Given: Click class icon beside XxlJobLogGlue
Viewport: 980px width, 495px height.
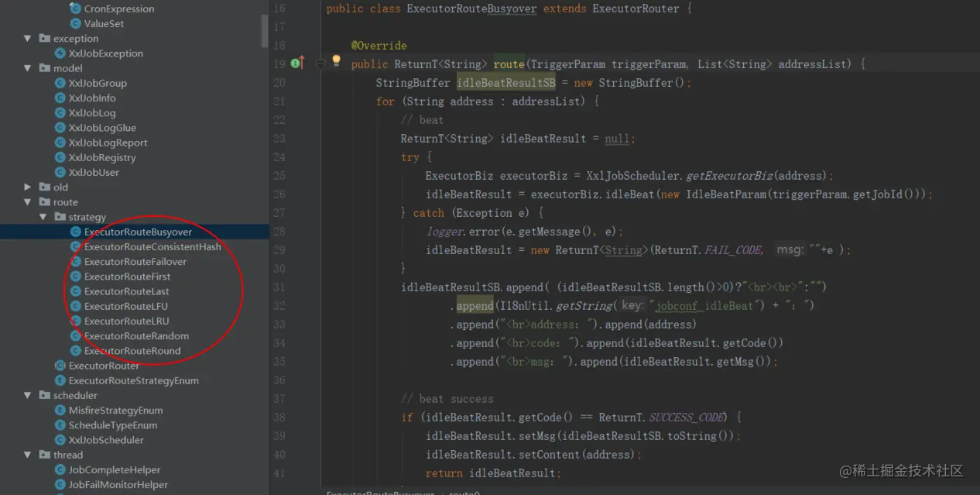Looking at the screenshot, I should [60, 128].
